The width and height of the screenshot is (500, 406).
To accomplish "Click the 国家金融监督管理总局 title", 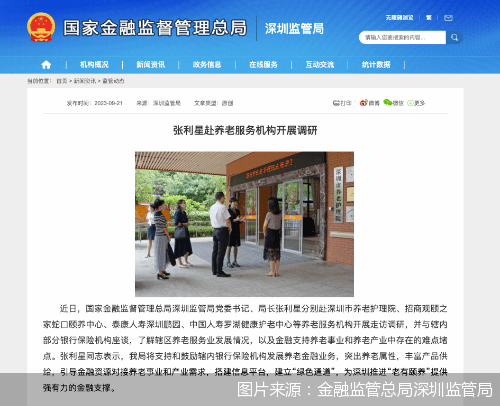I will [155, 28].
